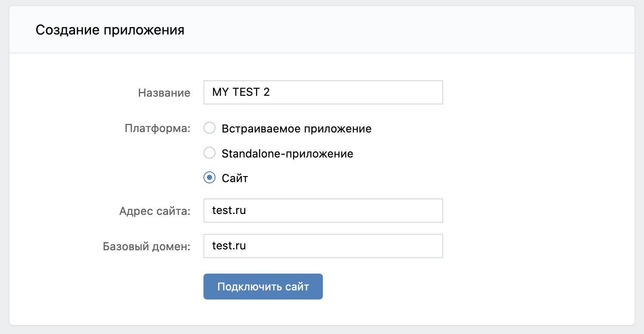
Task: Click the Standalone-приложение label text
Action: (288, 154)
